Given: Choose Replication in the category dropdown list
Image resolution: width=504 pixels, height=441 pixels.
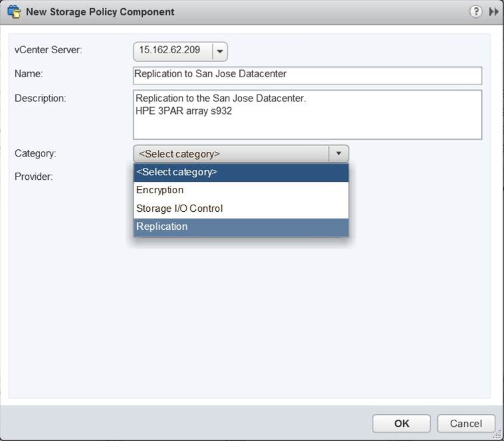Looking at the screenshot, I should [241, 226].
